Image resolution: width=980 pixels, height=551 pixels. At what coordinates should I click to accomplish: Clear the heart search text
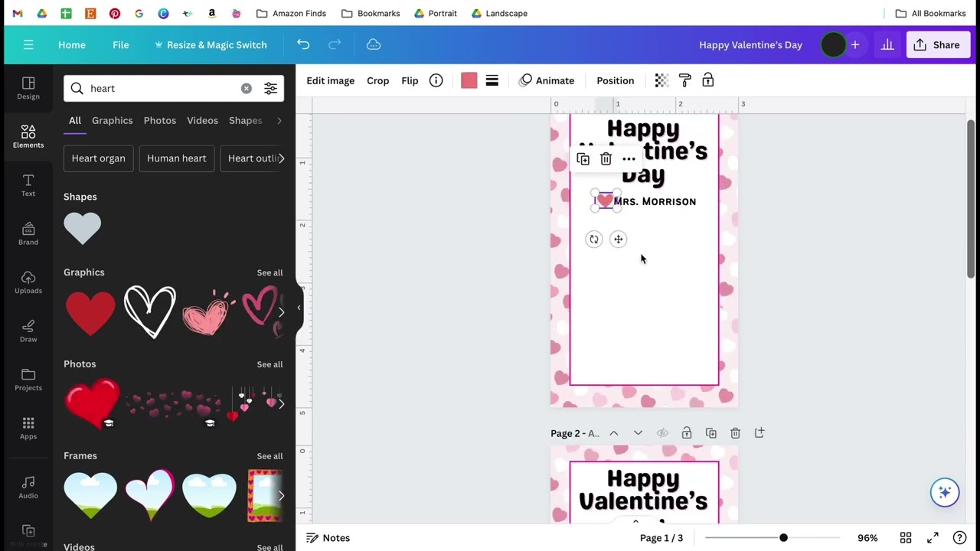pyautogui.click(x=246, y=89)
